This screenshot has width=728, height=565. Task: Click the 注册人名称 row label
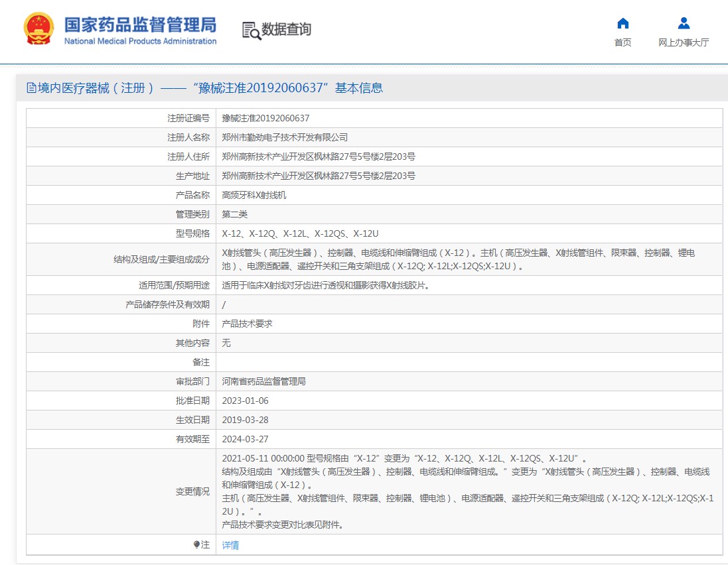coord(188,137)
